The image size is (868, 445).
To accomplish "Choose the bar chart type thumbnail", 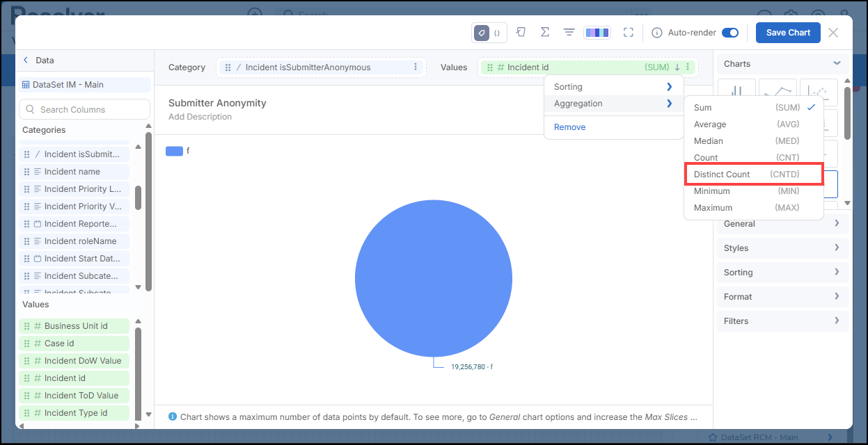I will pyautogui.click(x=736, y=91).
